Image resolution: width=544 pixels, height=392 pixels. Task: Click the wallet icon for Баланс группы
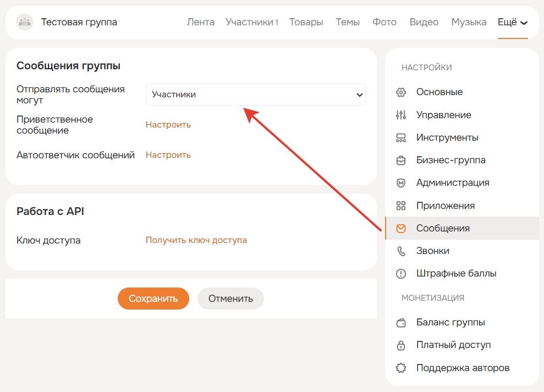(401, 323)
